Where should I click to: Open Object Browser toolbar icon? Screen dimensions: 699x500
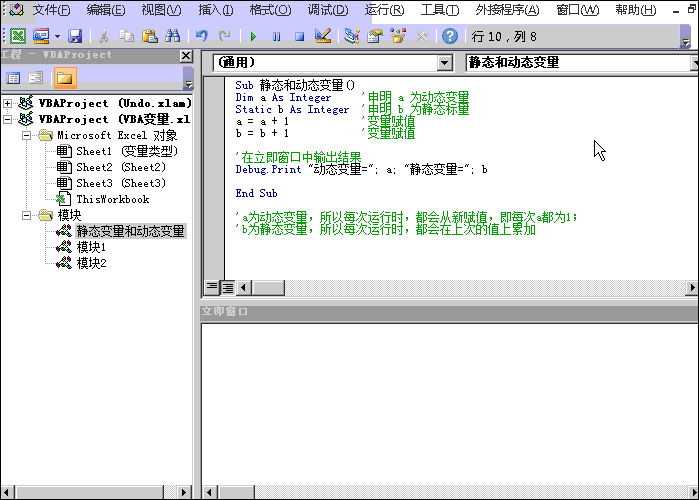point(398,36)
